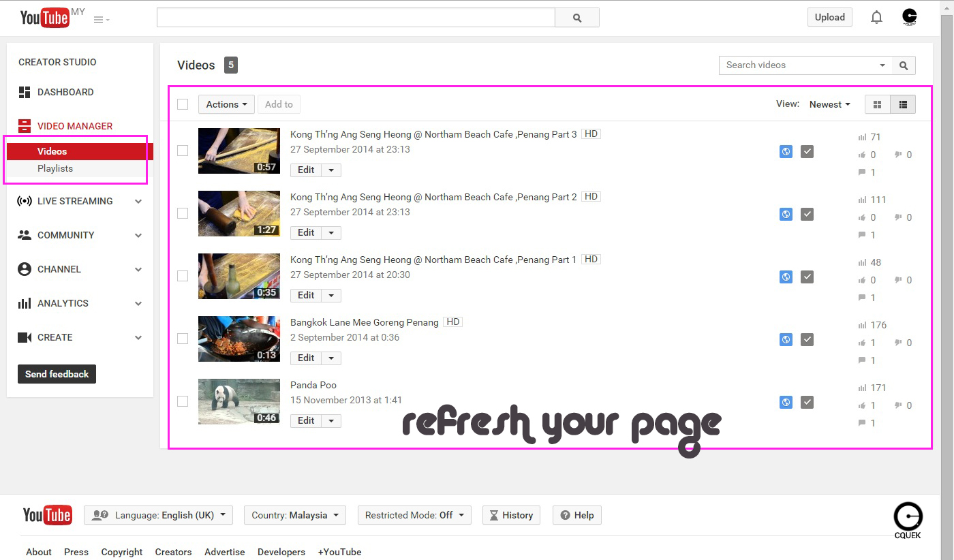Tick checkbox for Bangkok Lane Mee Goreng video

click(x=183, y=339)
